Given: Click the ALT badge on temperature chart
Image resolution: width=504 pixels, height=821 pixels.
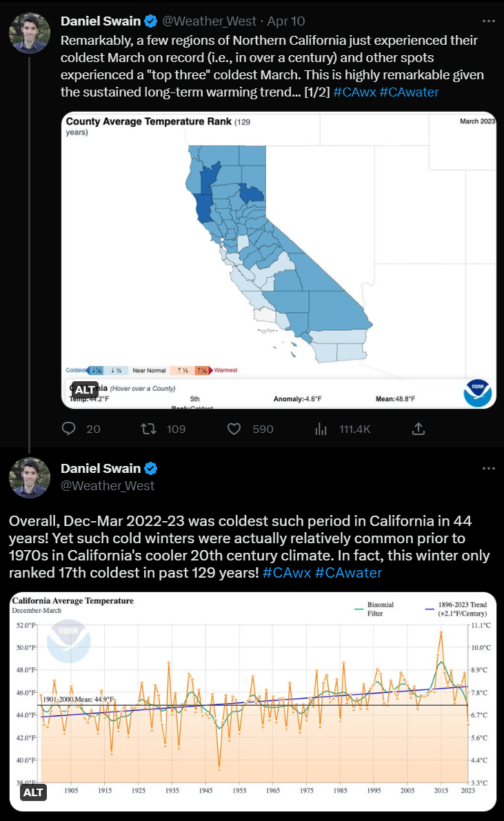Looking at the screenshot, I should [x=33, y=792].
